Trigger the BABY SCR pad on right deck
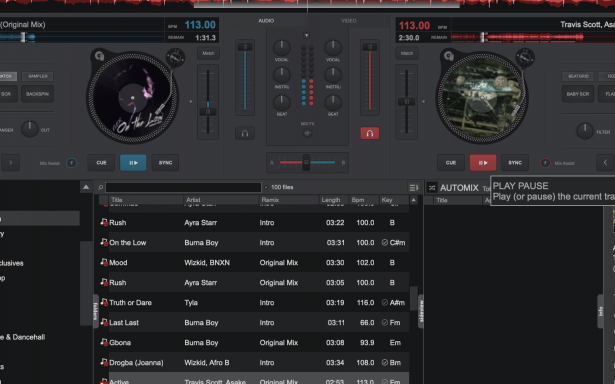 tap(578, 94)
